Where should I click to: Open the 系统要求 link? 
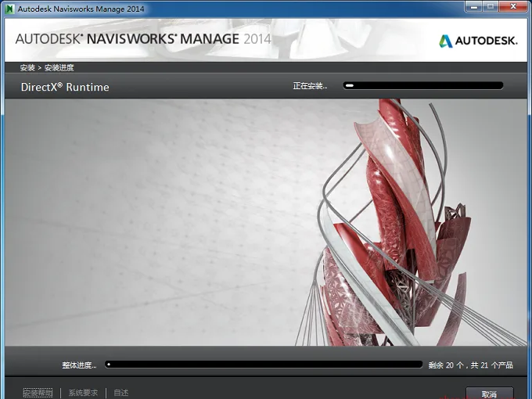pyautogui.click(x=83, y=393)
